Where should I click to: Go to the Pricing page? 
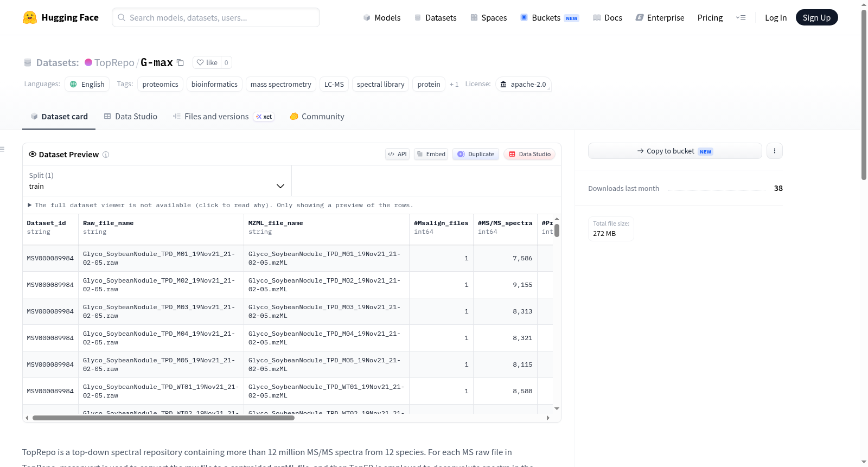[710, 17]
